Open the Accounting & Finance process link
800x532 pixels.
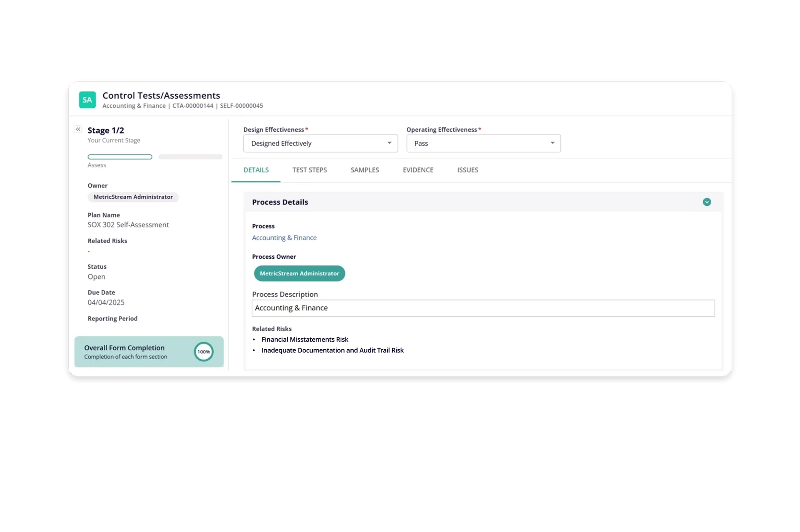(284, 238)
